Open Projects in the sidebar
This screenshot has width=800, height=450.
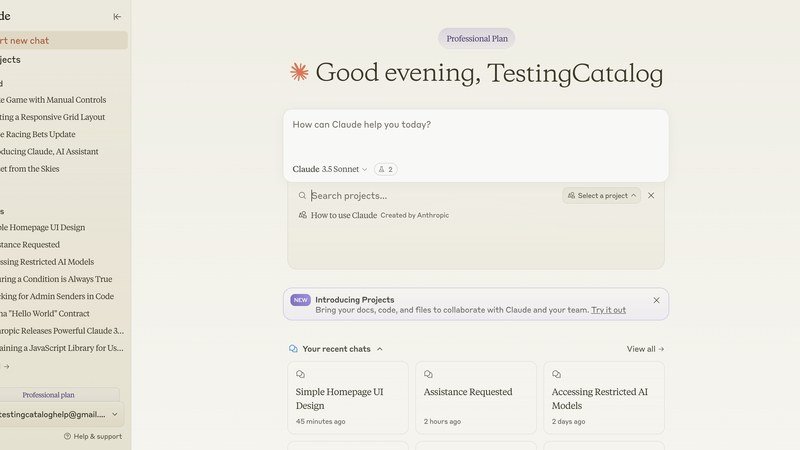[x=10, y=60]
